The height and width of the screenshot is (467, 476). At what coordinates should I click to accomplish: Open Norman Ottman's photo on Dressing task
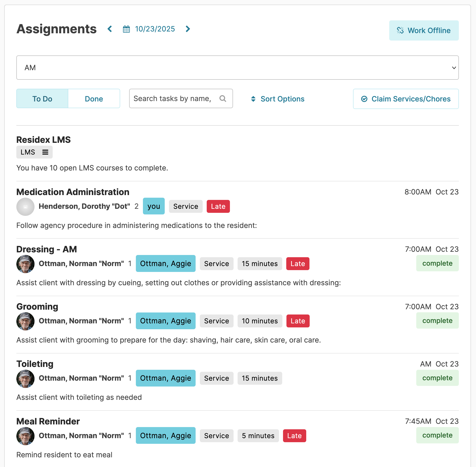coord(25,264)
